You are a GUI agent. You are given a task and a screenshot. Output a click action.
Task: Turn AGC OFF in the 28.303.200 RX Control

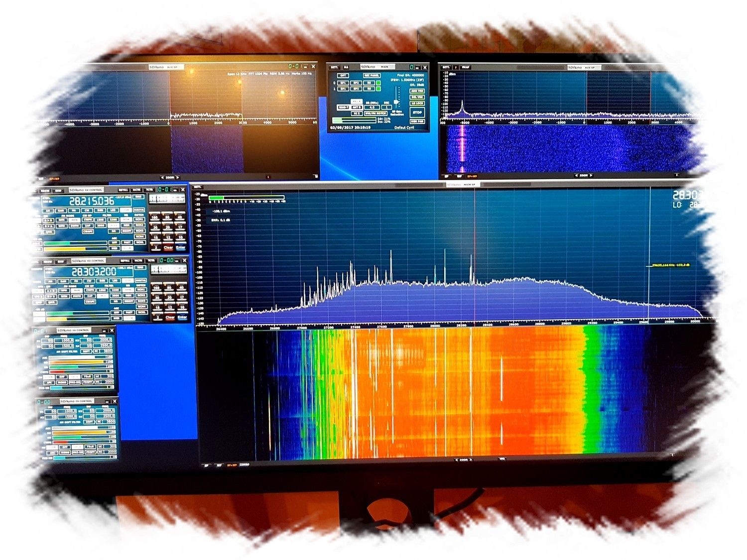pyautogui.click(x=116, y=313)
